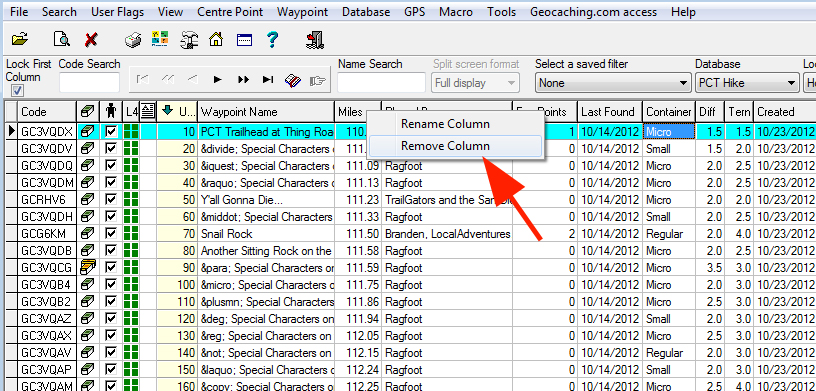This screenshot has width=816, height=391.
Task: Toggle user flag checkbox for GC3VQAV
Action: point(111,353)
